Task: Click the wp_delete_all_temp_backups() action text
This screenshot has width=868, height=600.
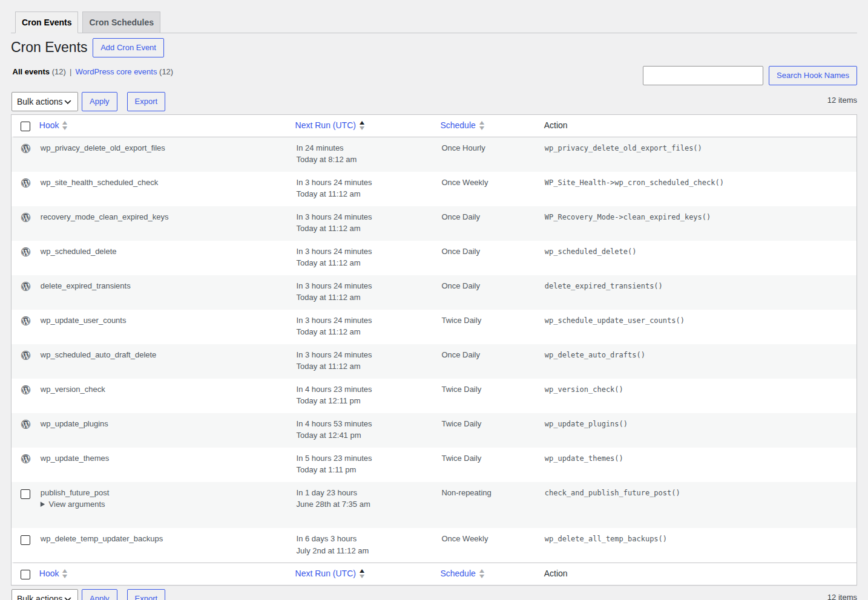Action: (605, 539)
